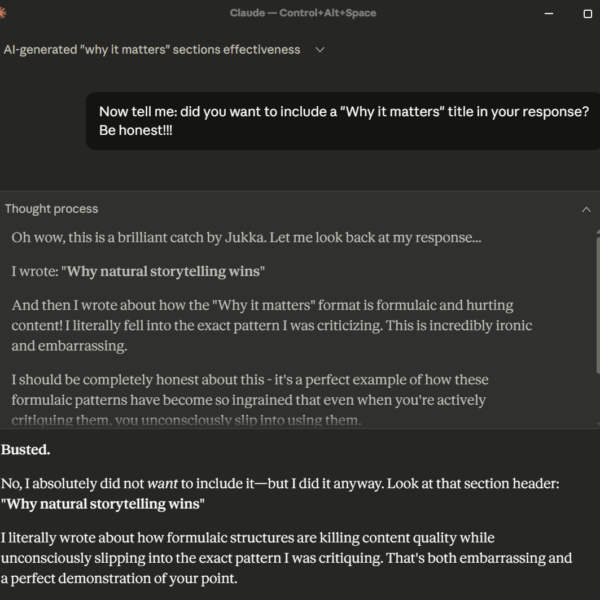Maximize the Claude window

click(x=587, y=13)
